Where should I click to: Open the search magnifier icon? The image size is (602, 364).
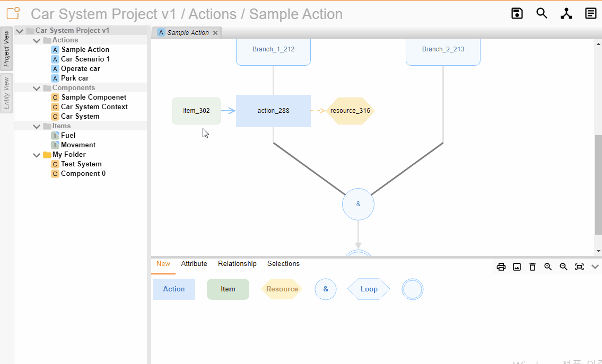542,13
